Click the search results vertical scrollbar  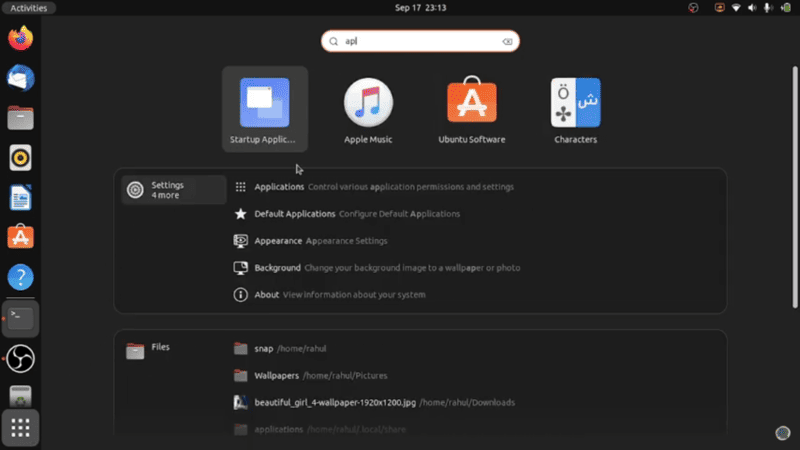794,187
